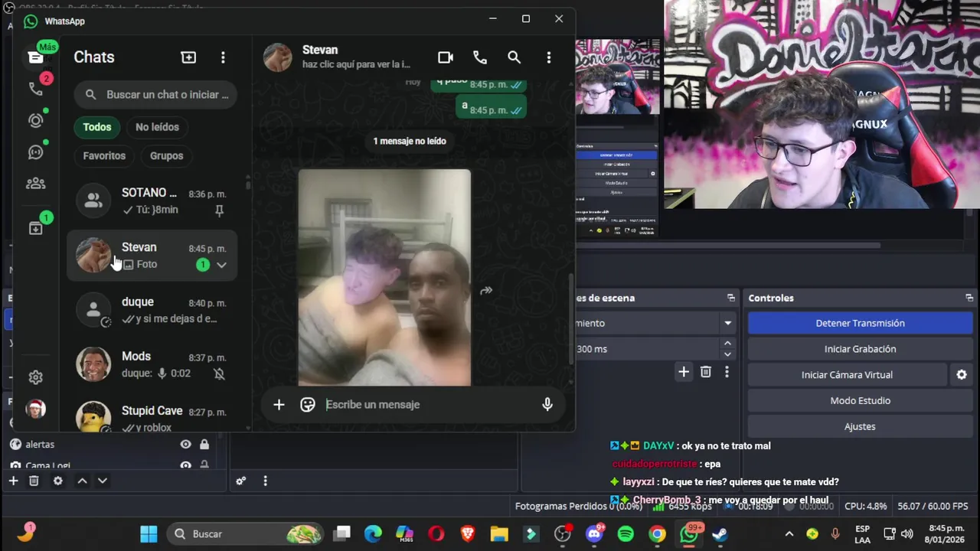The height and width of the screenshot is (551, 980).
Task: Move OBS source up
Action: (x=82, y=481)
